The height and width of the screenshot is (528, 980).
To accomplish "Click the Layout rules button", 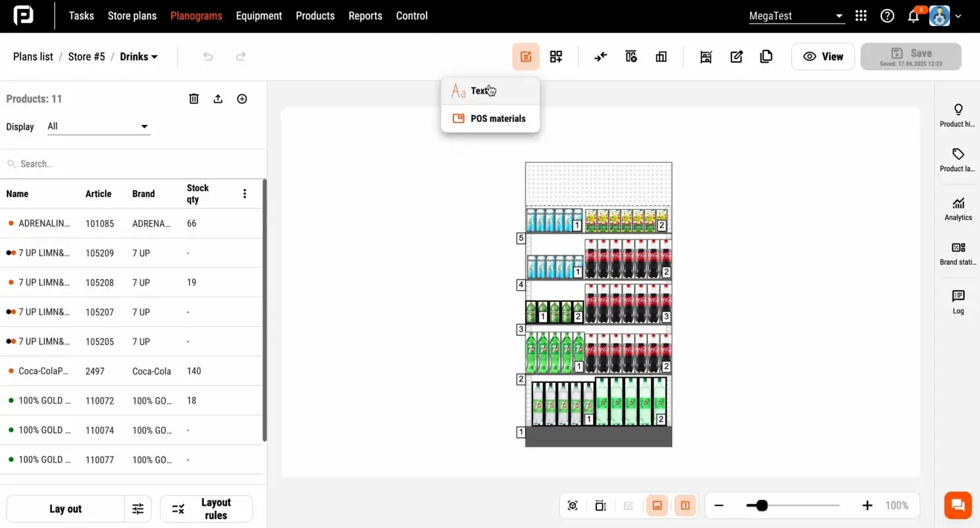I will coord(206,509).
